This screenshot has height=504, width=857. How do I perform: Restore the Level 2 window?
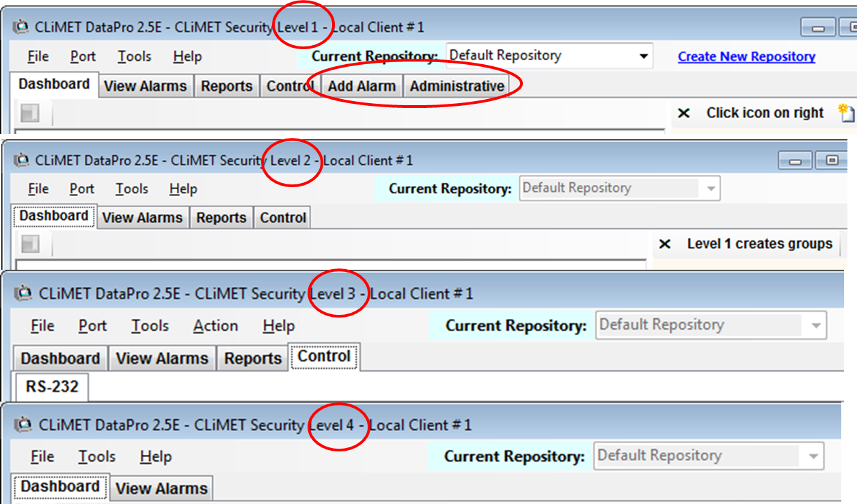[832, 160]
